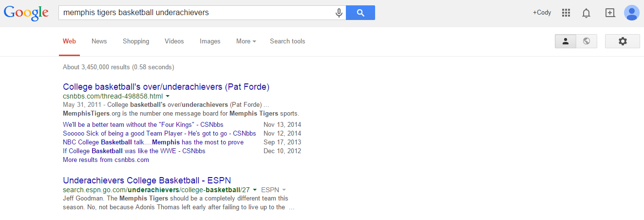Start voice search with microphone icon
Screen dimensions: 644x220
point(339,13)
